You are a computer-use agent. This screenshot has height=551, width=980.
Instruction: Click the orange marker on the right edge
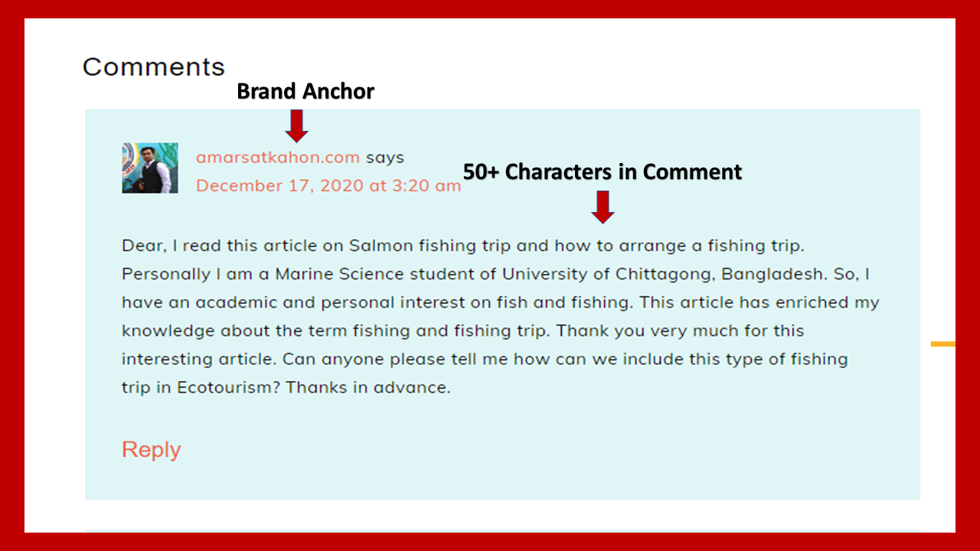[942, 344]
